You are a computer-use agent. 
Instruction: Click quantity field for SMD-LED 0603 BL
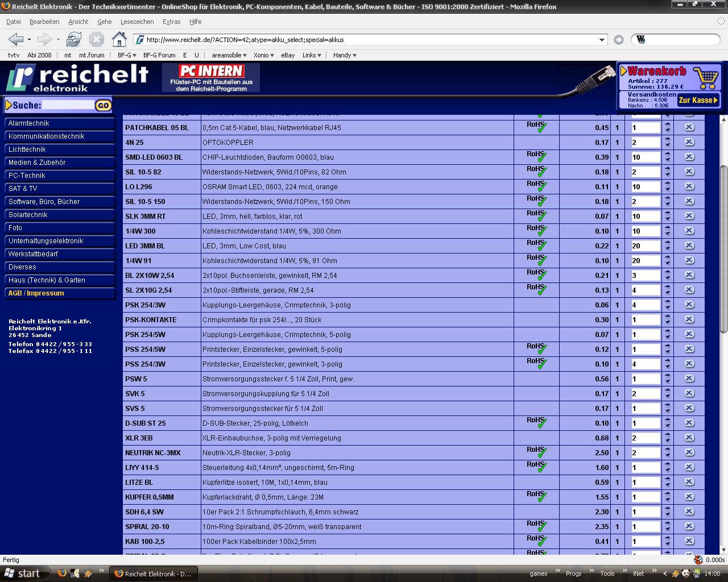pos(645,157)
